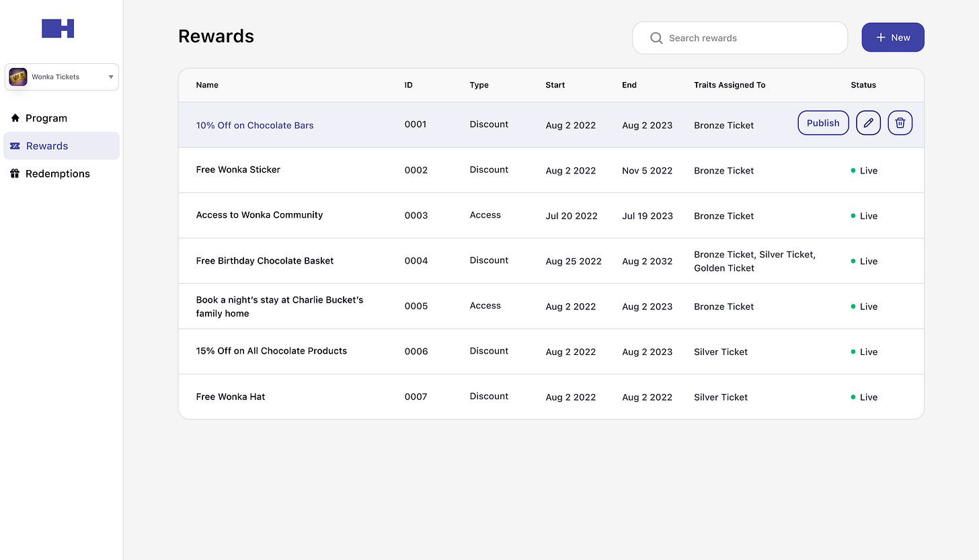Click the blue H logo
Screen dimensions: 979x560
pos(58,28)
